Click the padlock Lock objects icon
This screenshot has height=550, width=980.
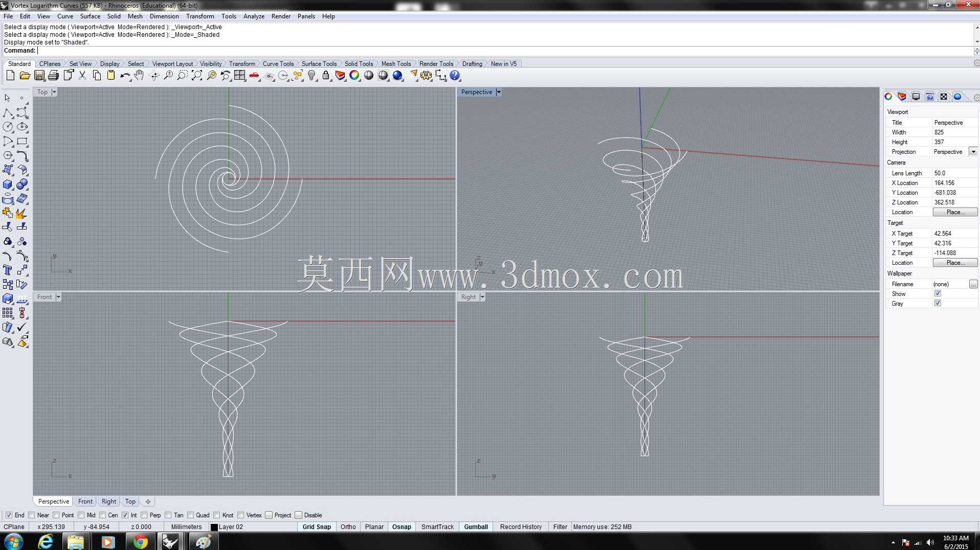[326, 76]
